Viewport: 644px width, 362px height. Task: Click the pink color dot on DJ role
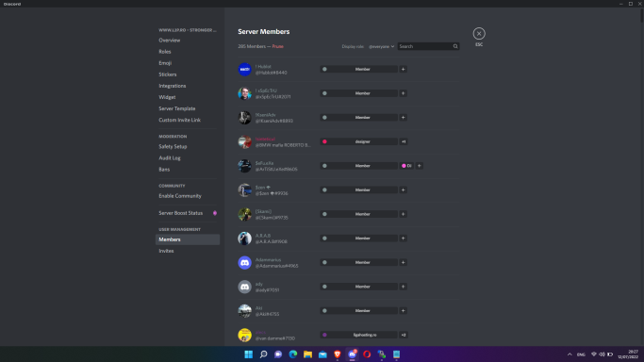coord(404,166)
